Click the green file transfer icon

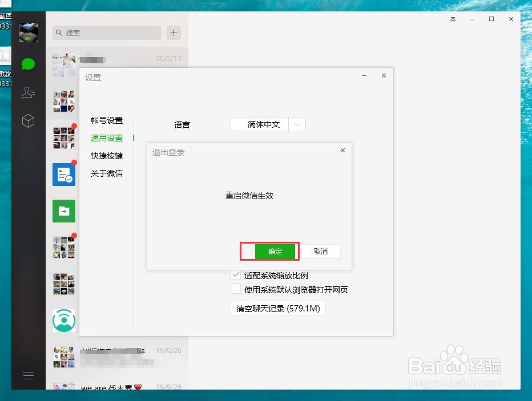pos(63,210)
